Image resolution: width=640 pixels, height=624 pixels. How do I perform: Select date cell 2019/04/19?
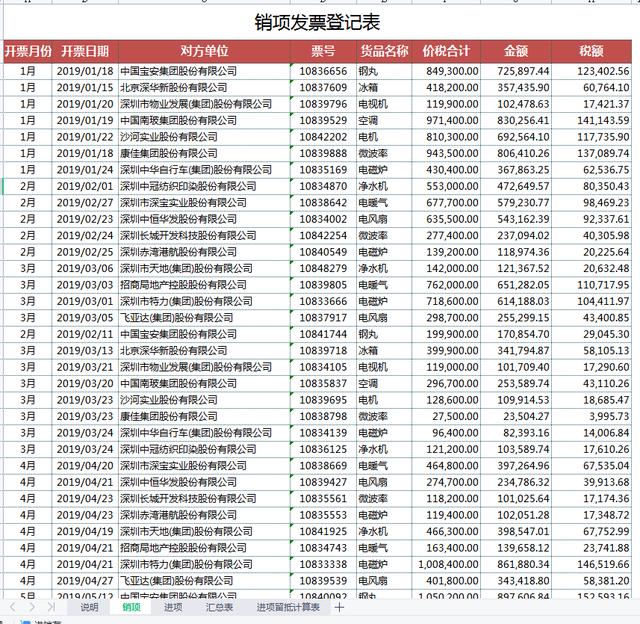pos(85,531)
